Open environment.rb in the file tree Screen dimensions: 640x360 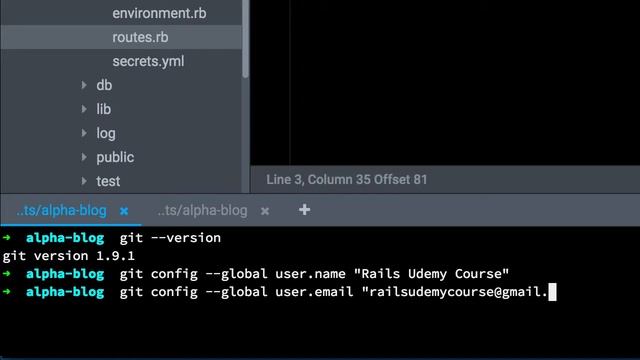pos(159,13)
